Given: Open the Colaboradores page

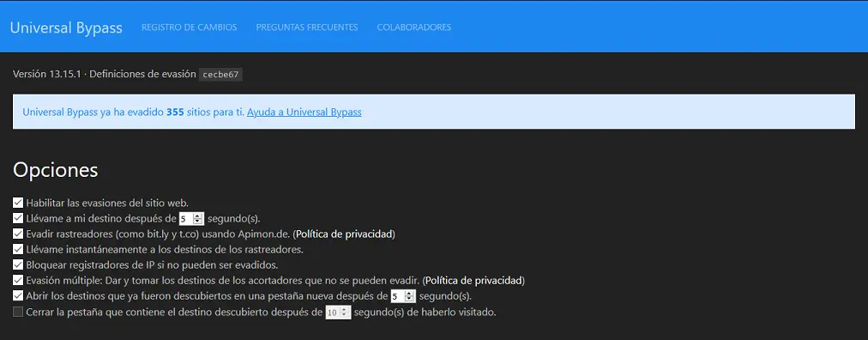Looking at the screenshot, I should tap(414, 27).
